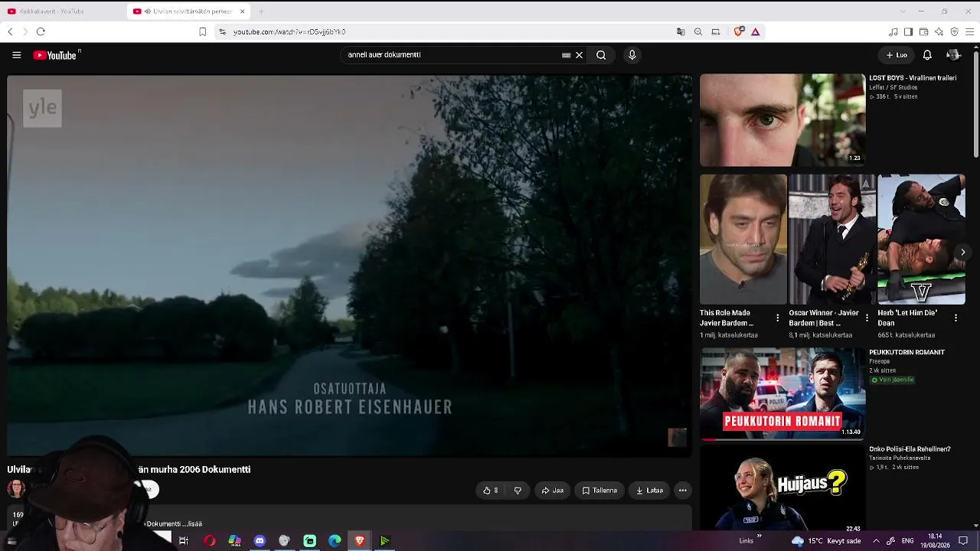Open options for Herb Dean short
This screenshot has width=980, height=551.
coord(955,318)
